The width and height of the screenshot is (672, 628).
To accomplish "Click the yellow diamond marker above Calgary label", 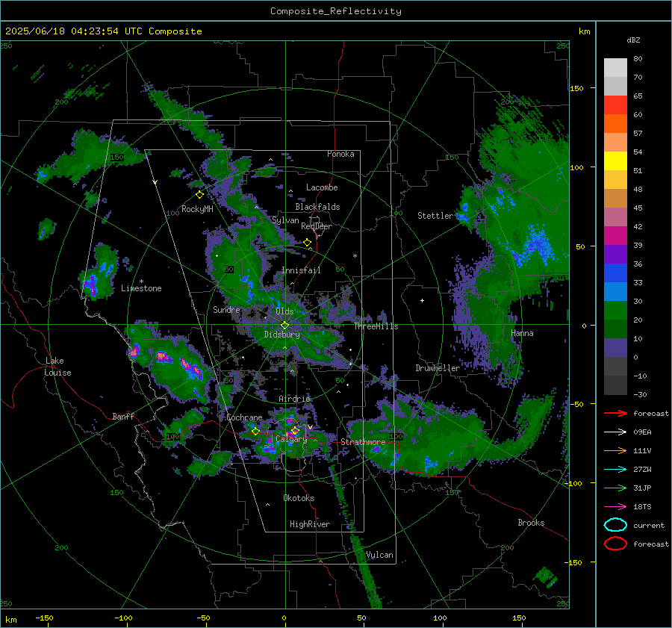I will 295,431.
